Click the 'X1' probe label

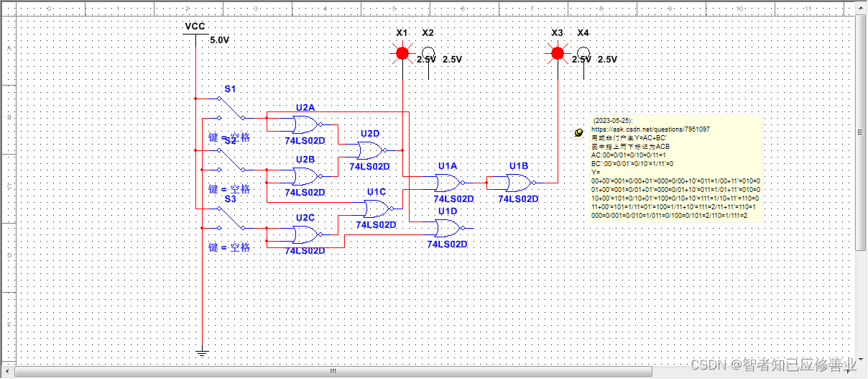(402, 33)
